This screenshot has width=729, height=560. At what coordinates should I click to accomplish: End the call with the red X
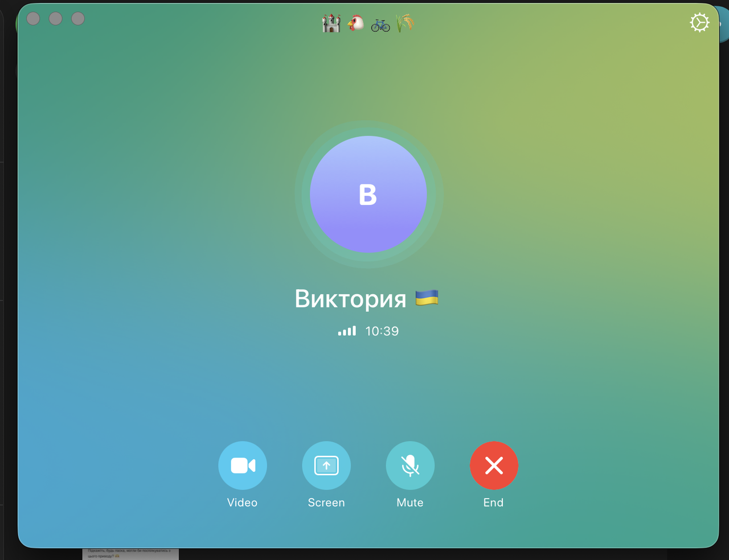494,466
